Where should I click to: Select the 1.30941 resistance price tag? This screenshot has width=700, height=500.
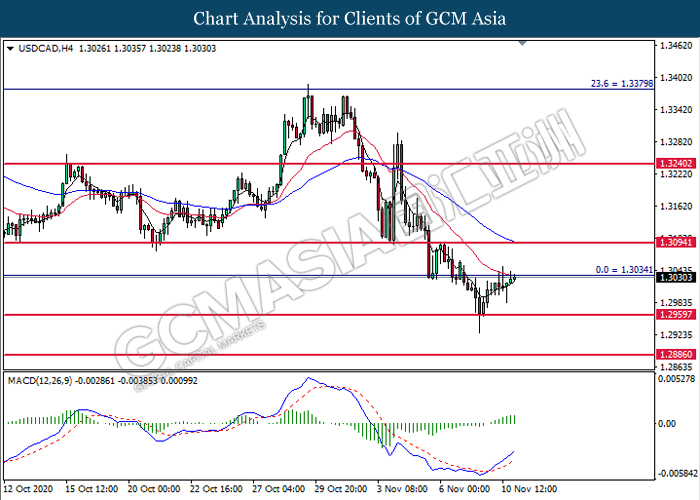coord(673,243)
